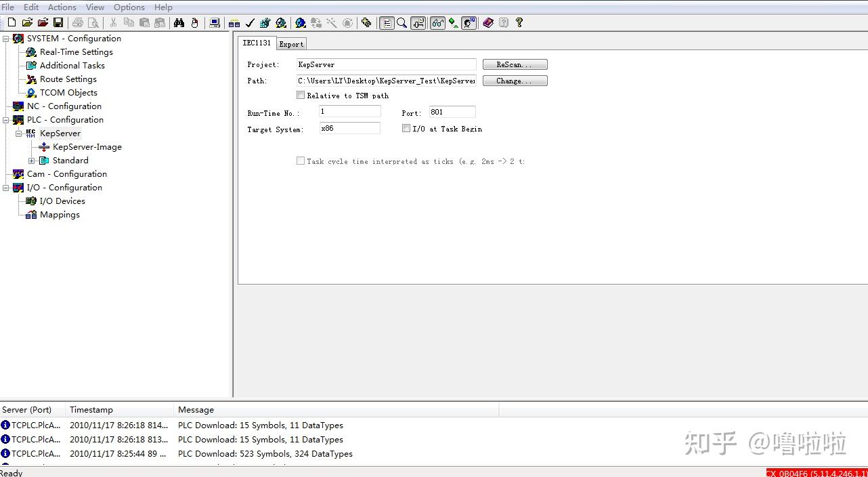Click the question mark help icon
This screenshot has width=868, height=477.
519,22
